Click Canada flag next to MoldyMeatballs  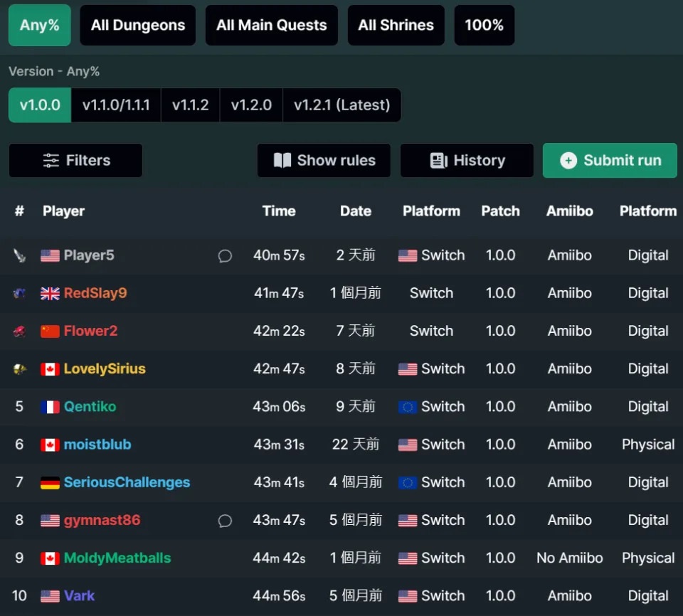[x=50, y=558]
